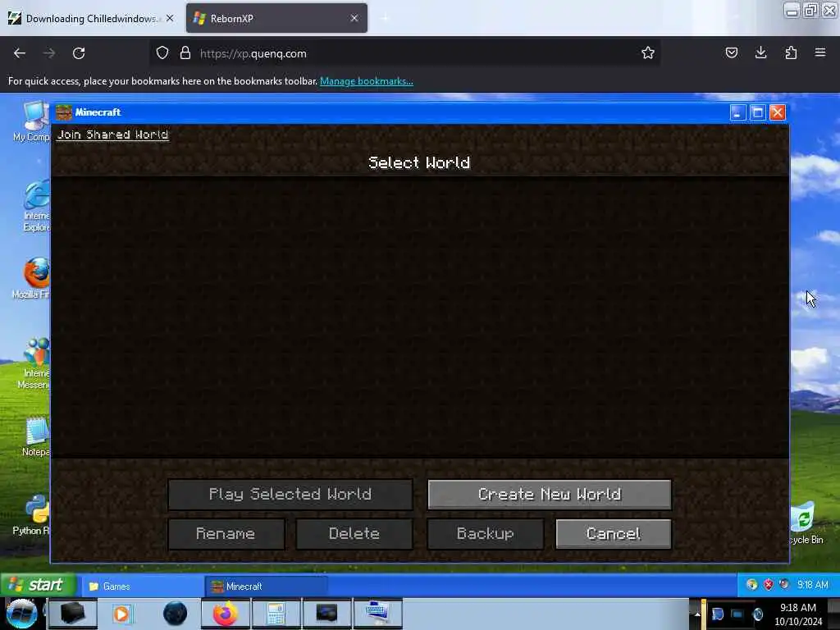Click the Rename world button
Image resolution: width=840 pixels, height=630 pixels.
(x=226, y=533)
